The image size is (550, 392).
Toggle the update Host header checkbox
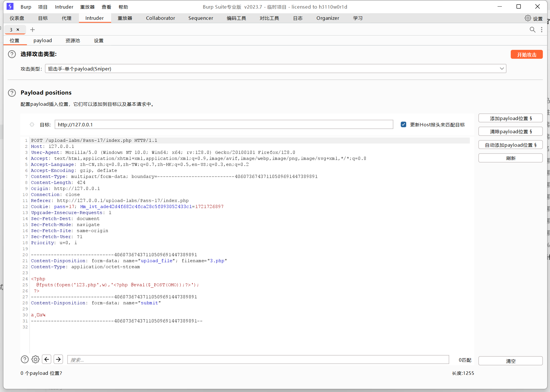pyautogui.click(x=403, y=125)
